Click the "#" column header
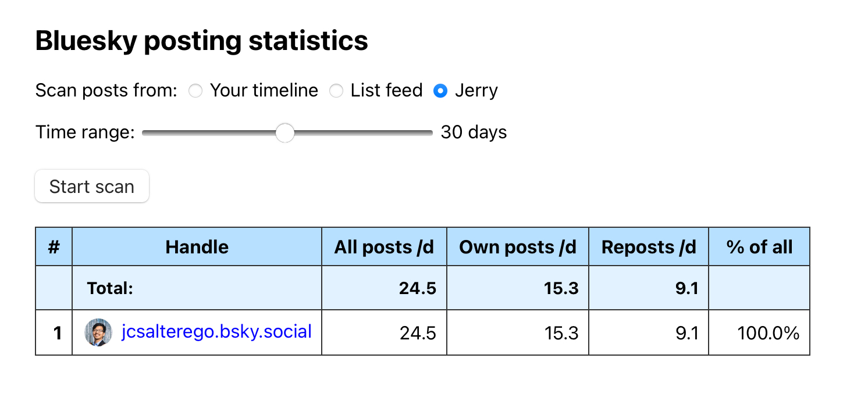868x401 pixels. pos(54,247)
